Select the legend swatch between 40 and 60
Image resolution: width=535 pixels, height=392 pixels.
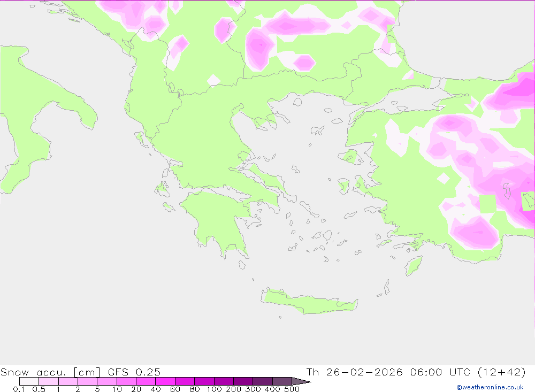165,381
